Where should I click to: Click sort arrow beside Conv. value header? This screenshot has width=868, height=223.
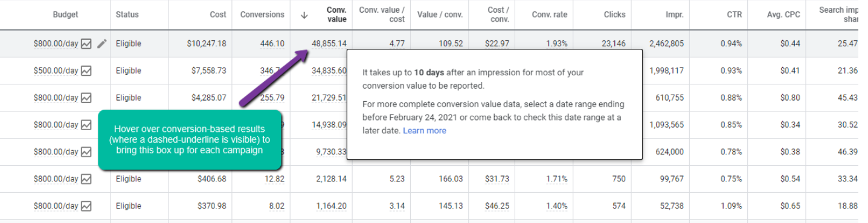(304, 15)
